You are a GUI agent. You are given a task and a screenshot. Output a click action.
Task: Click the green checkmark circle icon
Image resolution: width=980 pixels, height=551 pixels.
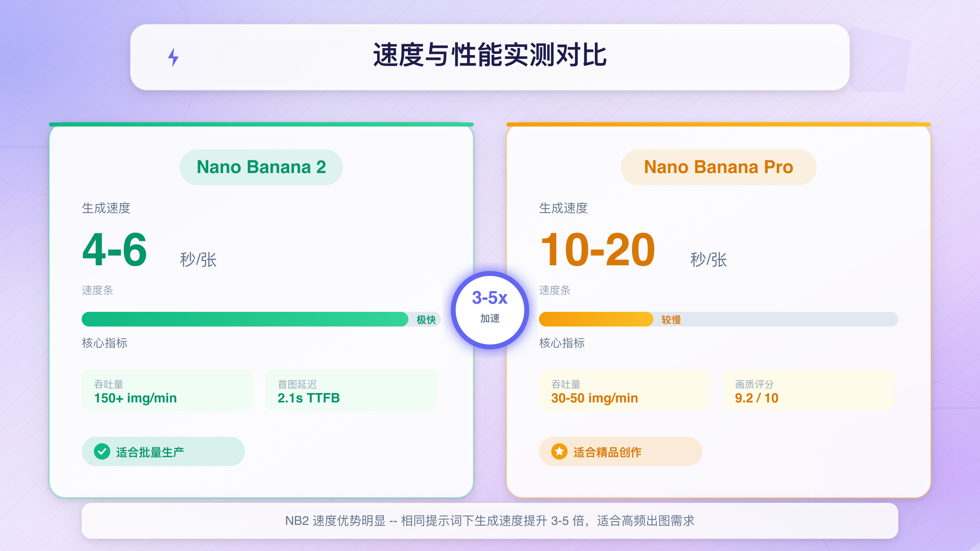102,451
